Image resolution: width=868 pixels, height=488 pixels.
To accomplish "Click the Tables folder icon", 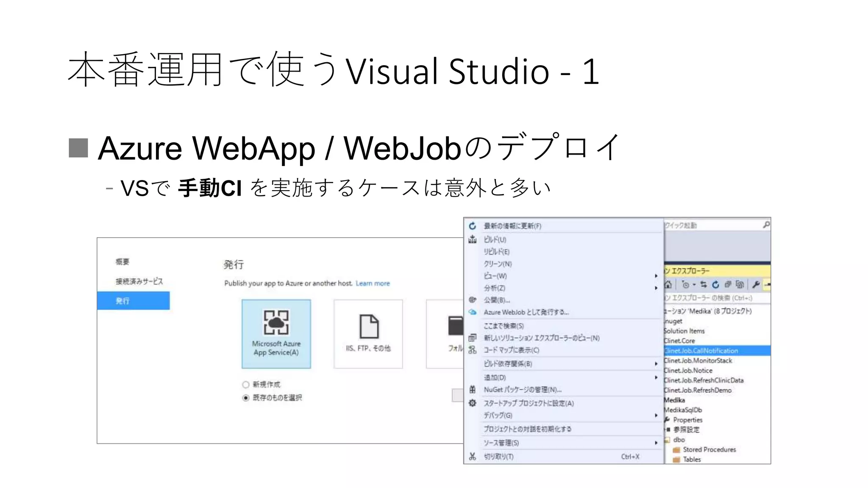I will (x=676, y=460).
